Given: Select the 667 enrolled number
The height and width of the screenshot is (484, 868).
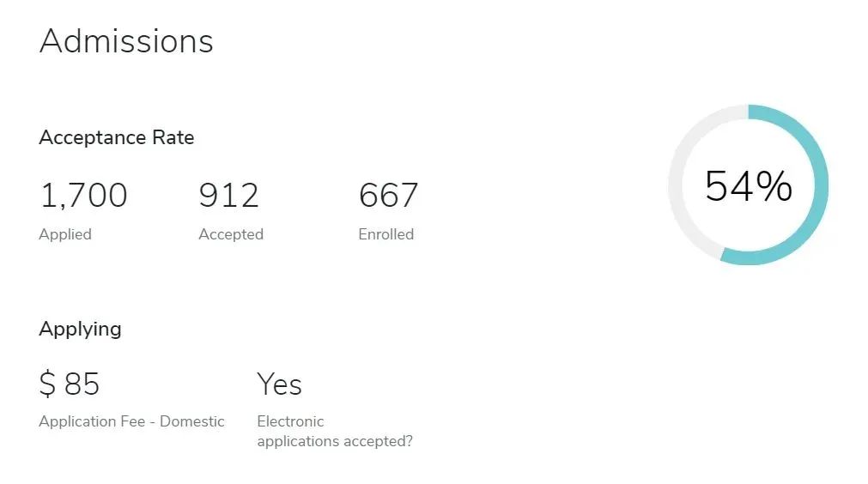Looking at the screenshot, I should (x=388, y=196).
